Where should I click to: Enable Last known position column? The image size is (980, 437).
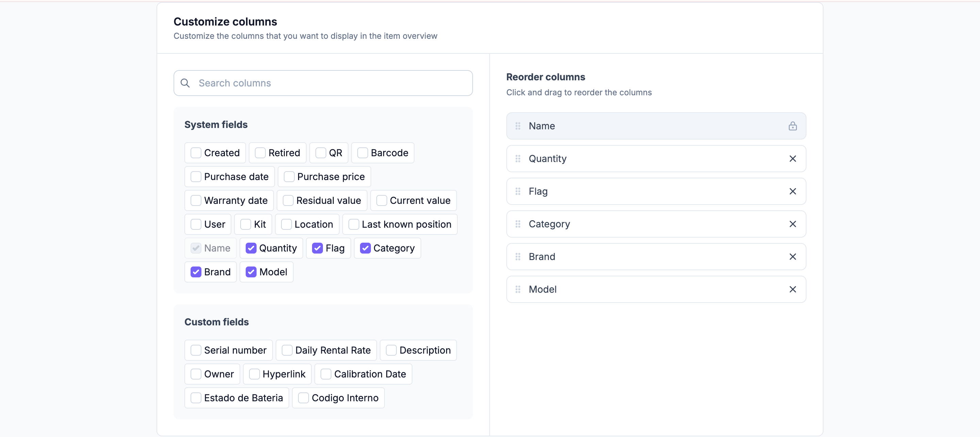[x=354, y=225]
